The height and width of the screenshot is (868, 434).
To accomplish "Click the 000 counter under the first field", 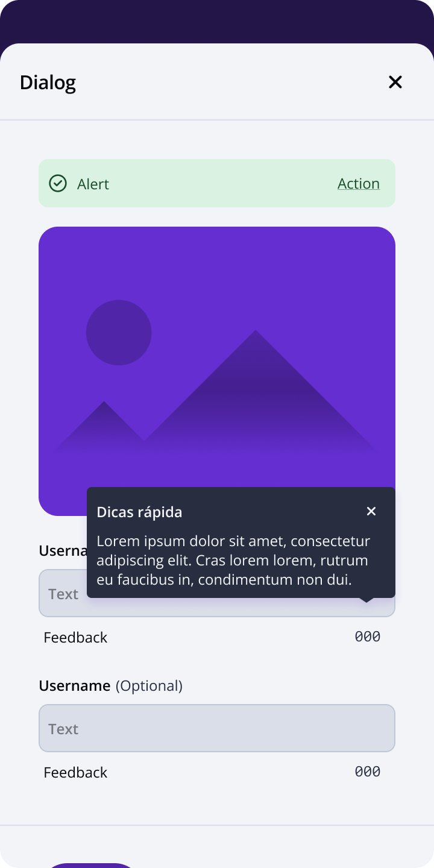I will (367, 637).
